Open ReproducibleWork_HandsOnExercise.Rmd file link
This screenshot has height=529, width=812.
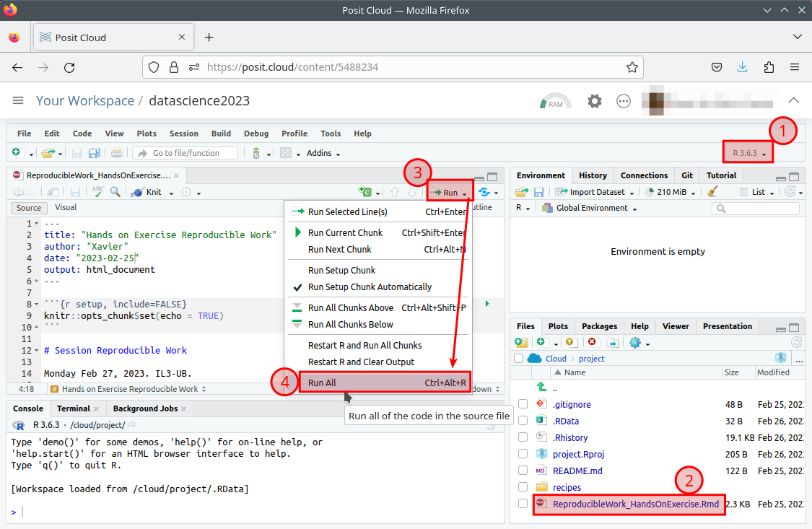click(635, 504)
